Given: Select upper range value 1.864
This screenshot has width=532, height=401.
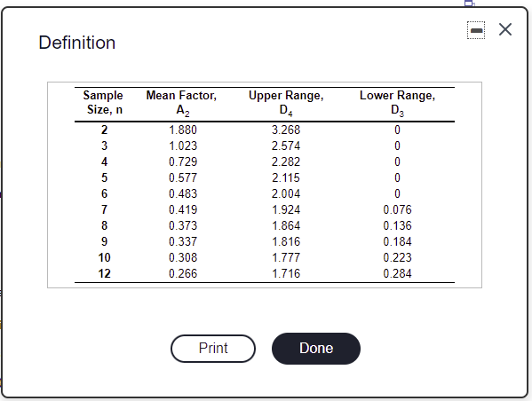Looking at the screenshot, I should pyautogui.click(x=286, y=225).
